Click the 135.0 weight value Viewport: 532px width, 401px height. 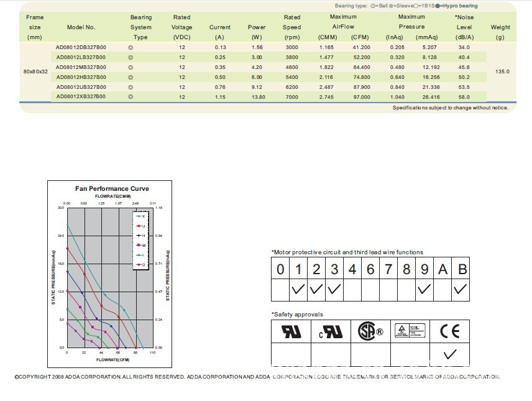click(501, 71)
